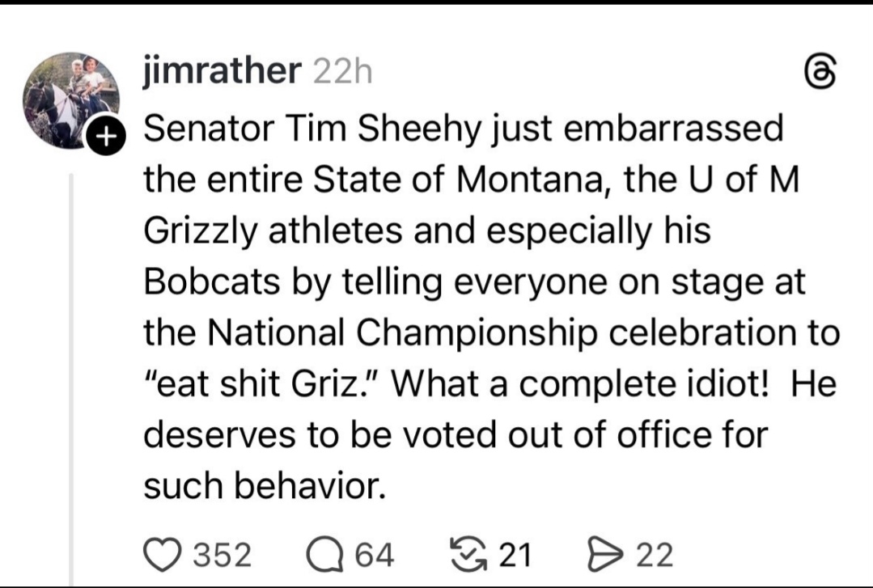The width and height of the screenshot is (873, 588).
Task: View the 352 likes count
Action: (224, 556)
